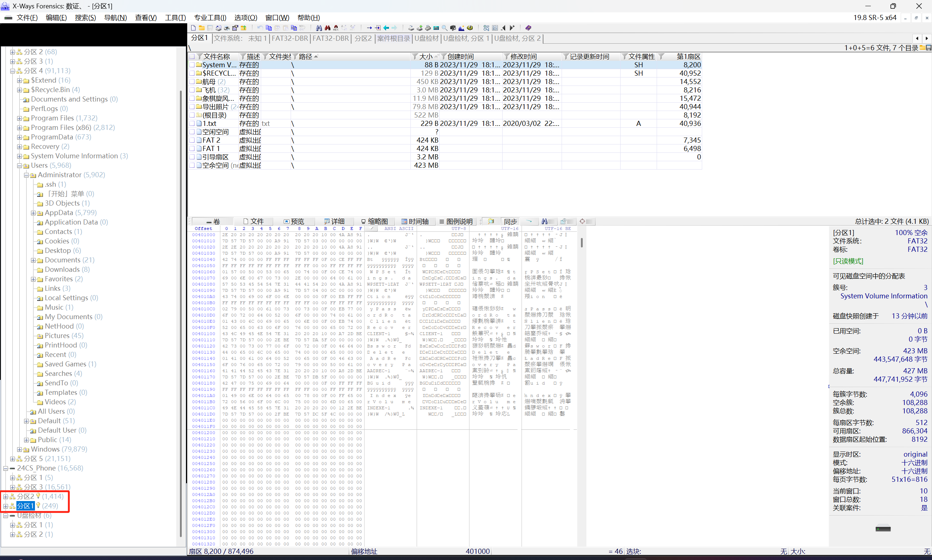This screenshot has height=560, width=932.
Task: Open the RAM chip memory icon
Action: point(428,28)
